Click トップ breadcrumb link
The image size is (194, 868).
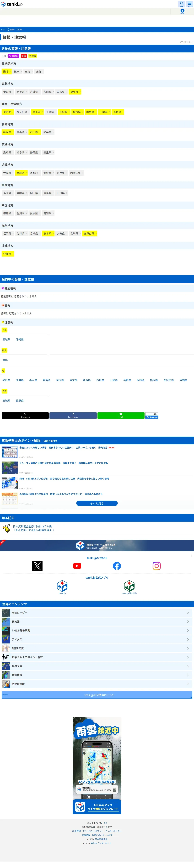coord(4,30)
